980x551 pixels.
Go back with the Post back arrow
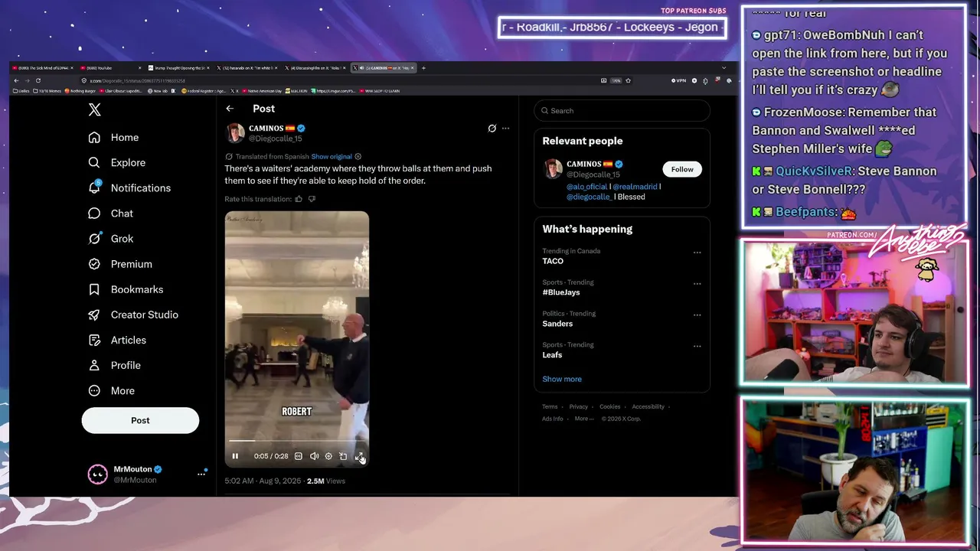point(230,109)
